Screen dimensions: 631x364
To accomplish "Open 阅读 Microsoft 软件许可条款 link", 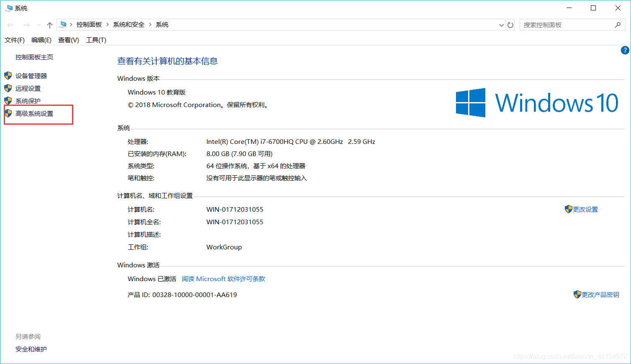I will (x=224, y=279).
